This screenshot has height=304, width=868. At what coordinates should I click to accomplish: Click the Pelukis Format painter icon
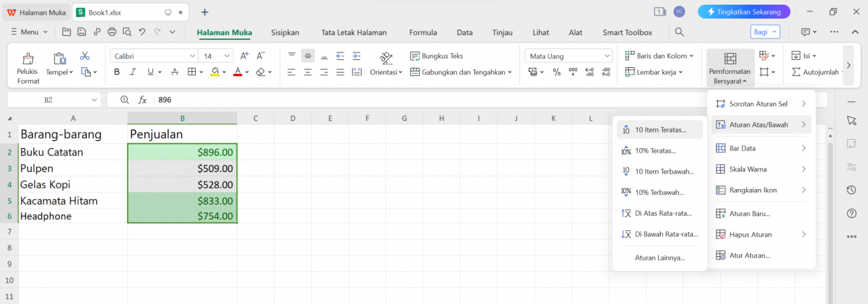pyautogui.click(x=28, y=59)
